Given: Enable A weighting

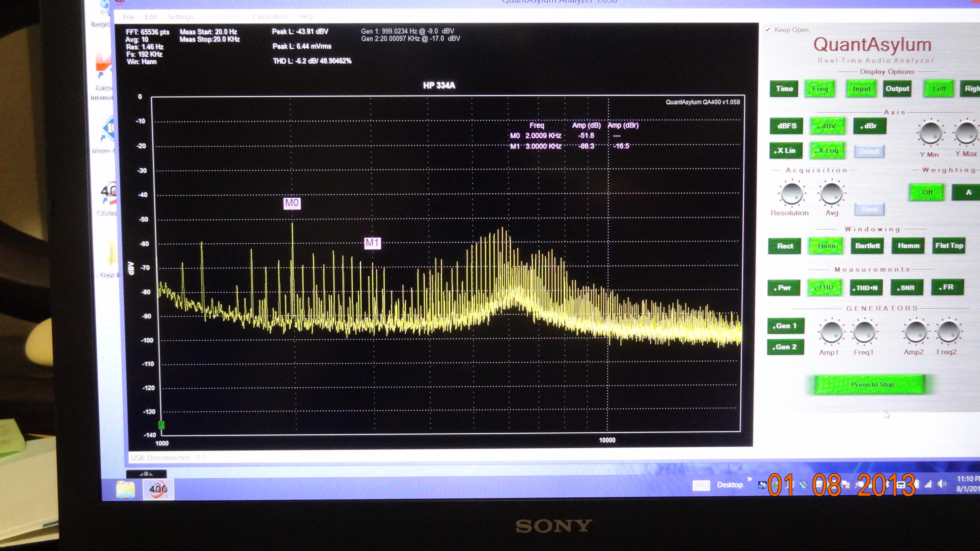Looking at the screenshot, I should 966,192.
